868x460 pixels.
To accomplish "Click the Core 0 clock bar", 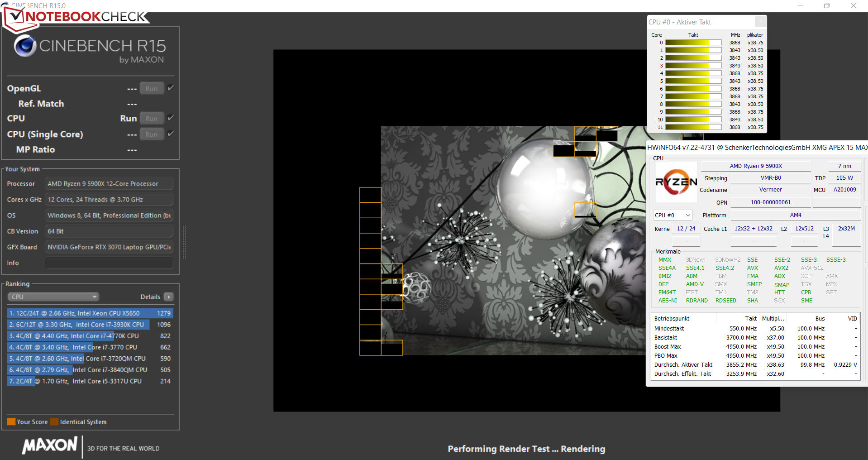I will [693, 43].
